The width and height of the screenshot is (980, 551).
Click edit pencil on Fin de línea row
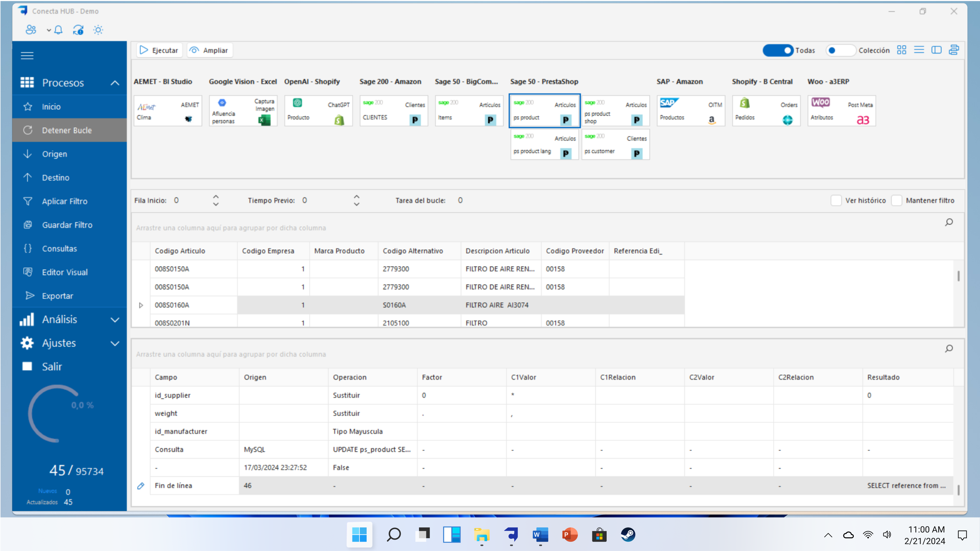click(x=141, y=486)
